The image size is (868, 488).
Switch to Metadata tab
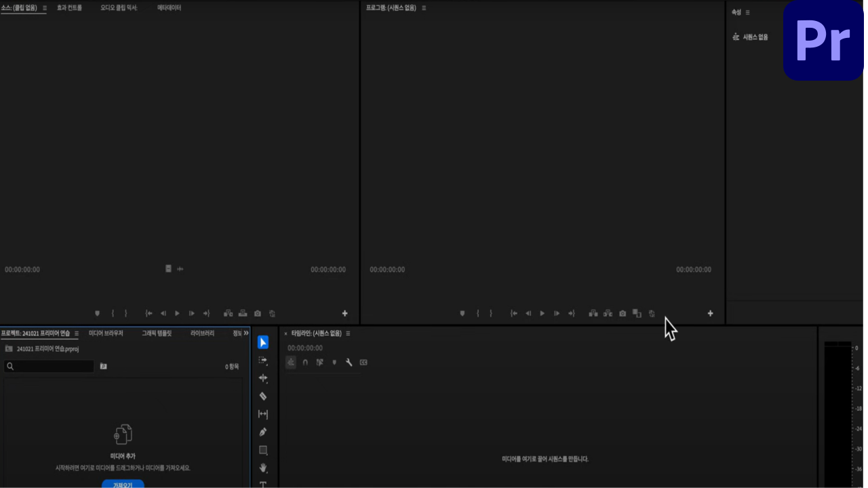click(169, 8)
